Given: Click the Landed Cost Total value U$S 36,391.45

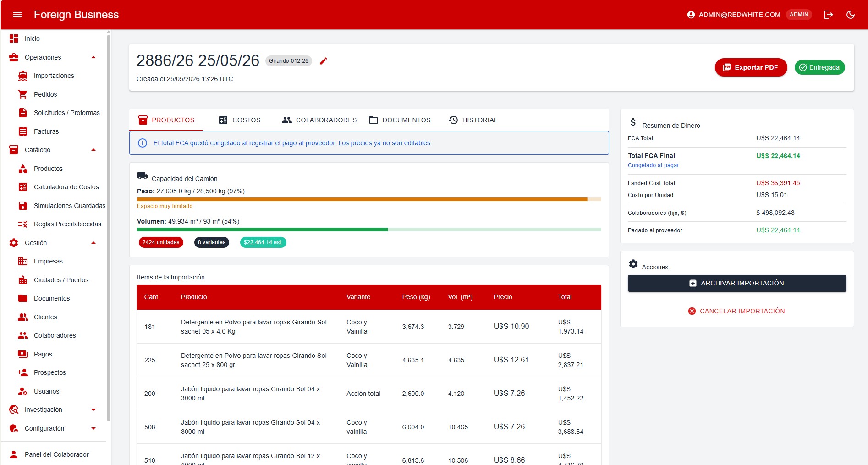Looking at the screenshot, I should (x=778, y=183).
